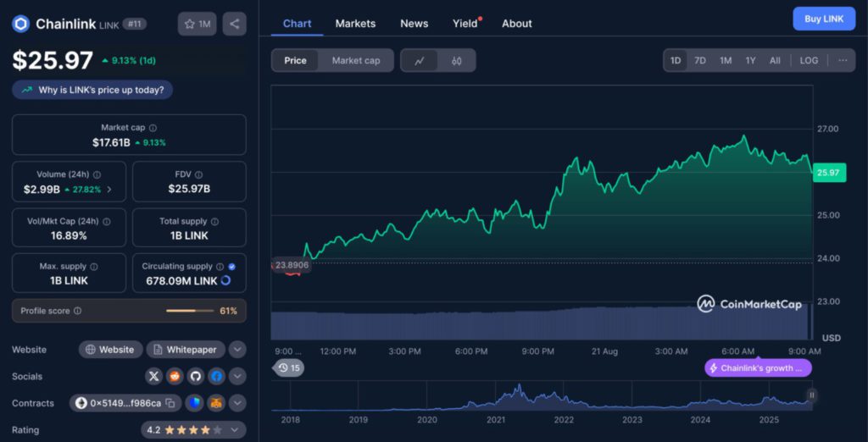The width and height of the screenshot is (868, 442).
Task: Toggle chart to Market cap
Action: 356,60
